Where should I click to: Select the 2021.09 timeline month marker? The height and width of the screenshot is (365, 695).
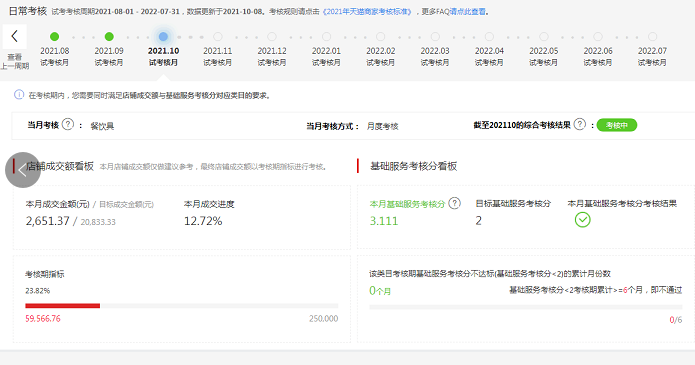click(x=109, y=37)
